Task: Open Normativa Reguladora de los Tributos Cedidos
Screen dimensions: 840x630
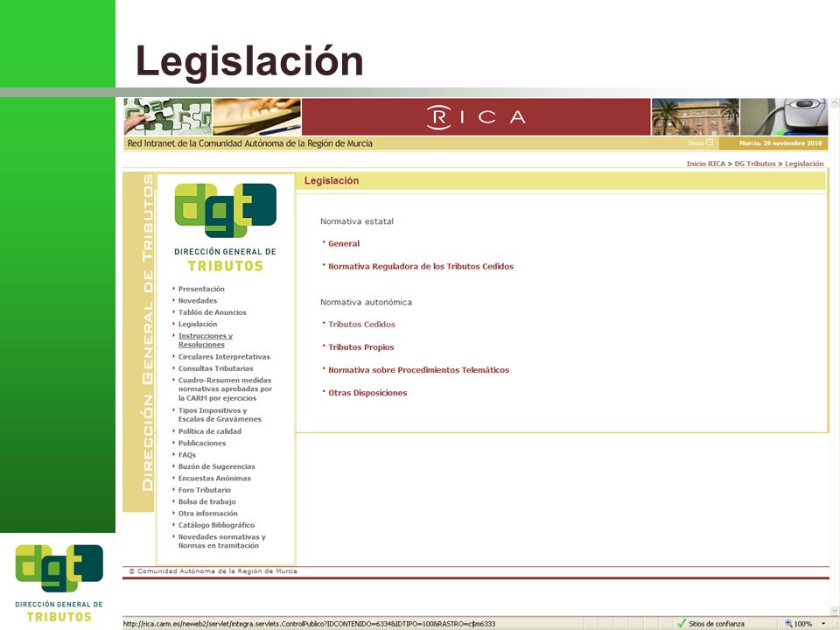Action: click(421, 266)
